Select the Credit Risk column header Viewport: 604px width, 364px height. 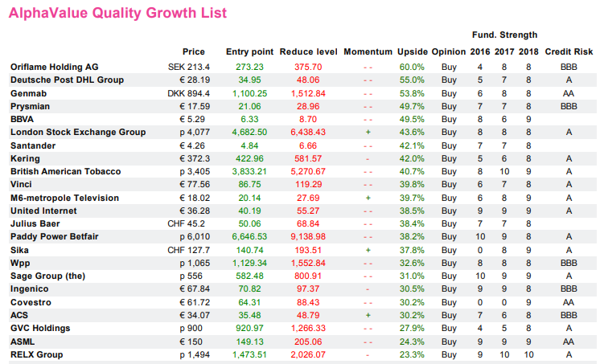569,52
